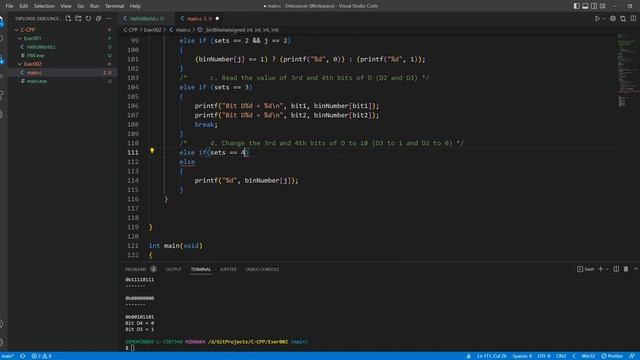This screenshot has width=640, height=360.
Task: Open notifications bell in status bar
Action: coord(632,356)
